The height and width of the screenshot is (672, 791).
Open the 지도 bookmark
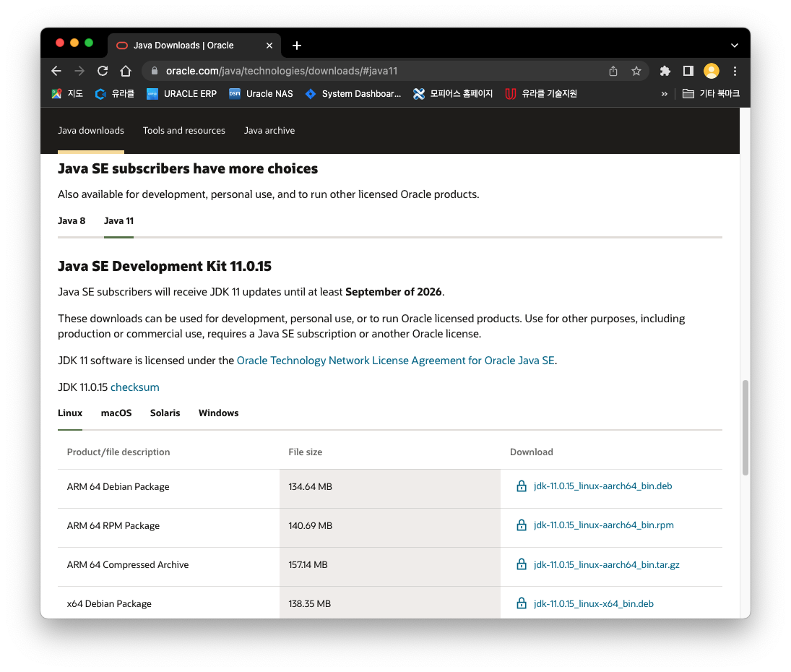67,94
